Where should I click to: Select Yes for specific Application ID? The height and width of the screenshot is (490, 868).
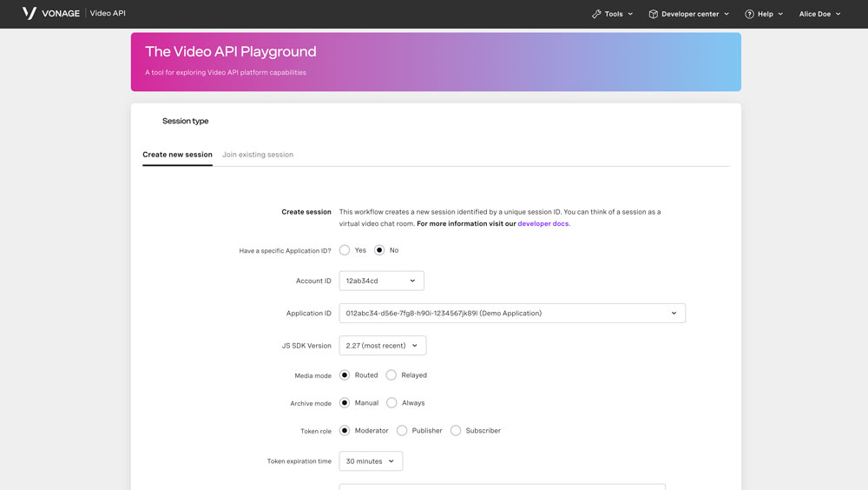[x=345, y=250]
